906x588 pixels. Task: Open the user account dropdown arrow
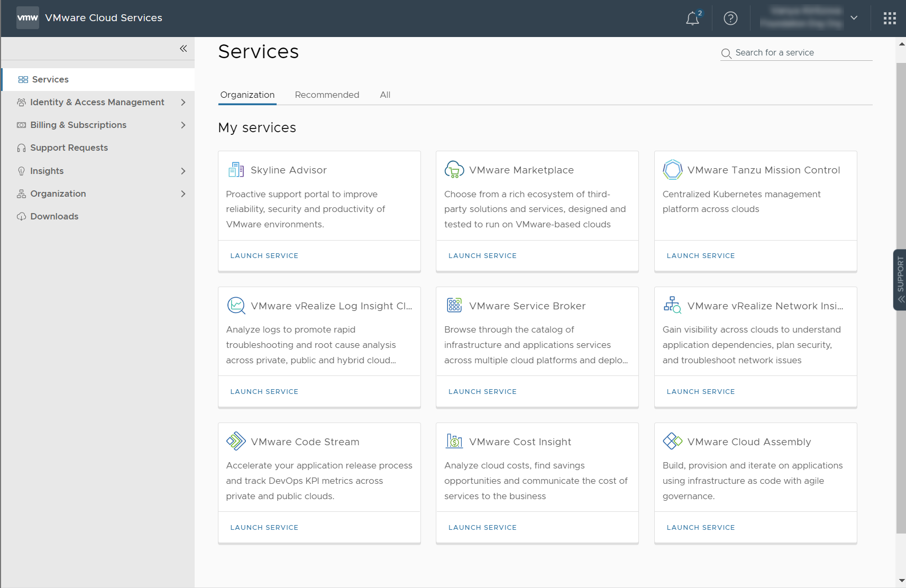[854, 18]
